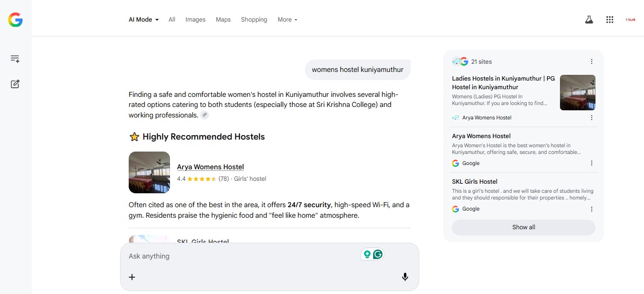Click the Google logo in the sidebar

pyautogui.click(x=15, y=20)
